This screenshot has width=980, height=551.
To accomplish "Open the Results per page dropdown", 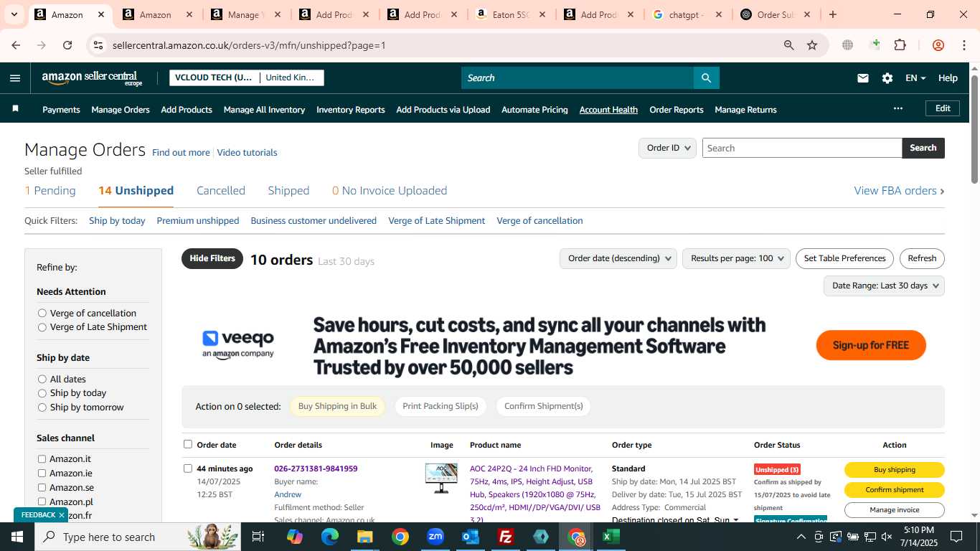I will pyautogui.click(x=736, y=258).
